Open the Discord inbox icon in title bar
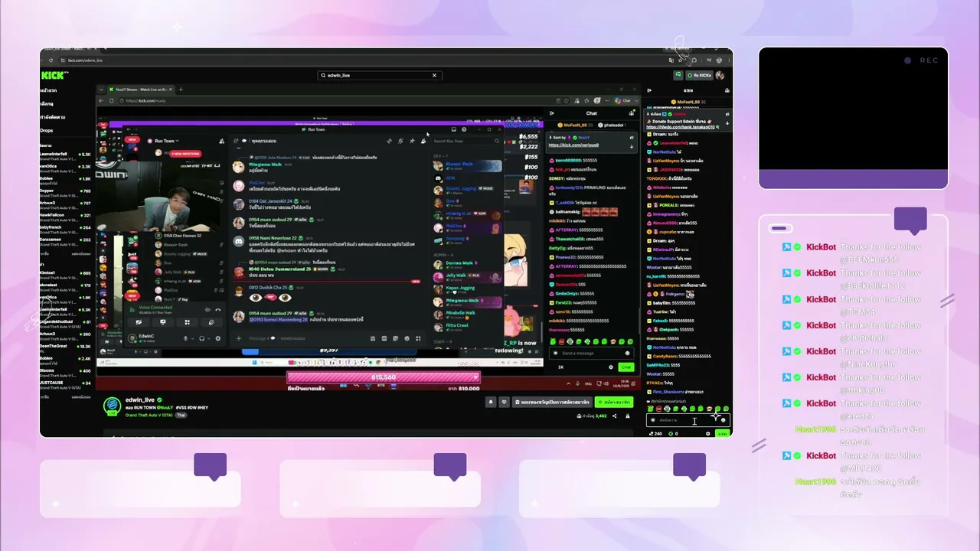 pos(454,129)
